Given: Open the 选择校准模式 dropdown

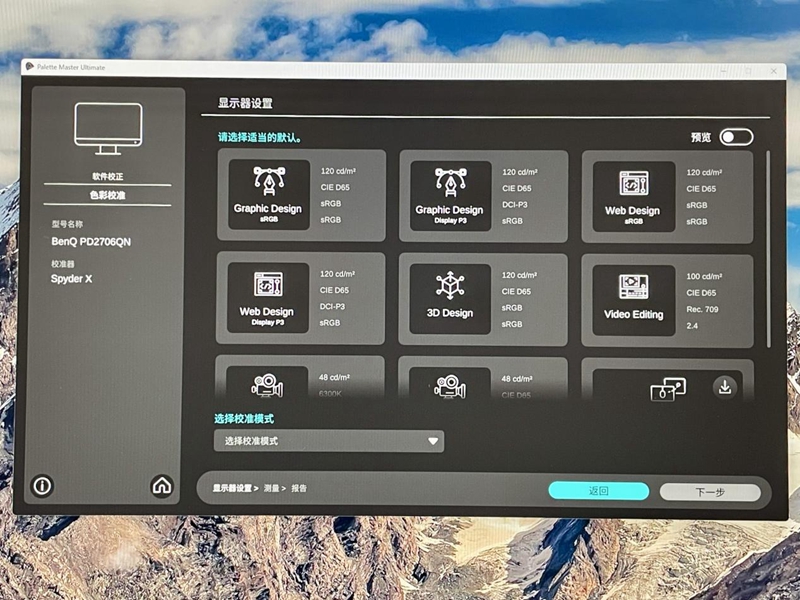Looking at the screenshot, I should 328,441.
